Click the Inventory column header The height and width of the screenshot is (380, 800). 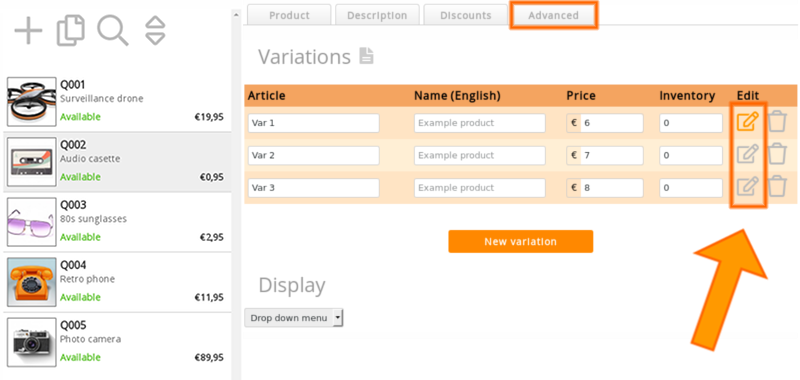pos(687,96)
